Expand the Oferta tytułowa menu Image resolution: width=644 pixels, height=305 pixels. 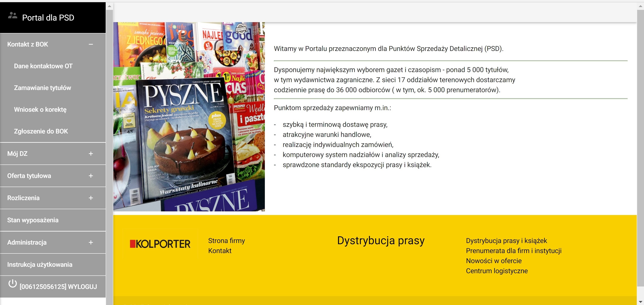click(91, 176)
